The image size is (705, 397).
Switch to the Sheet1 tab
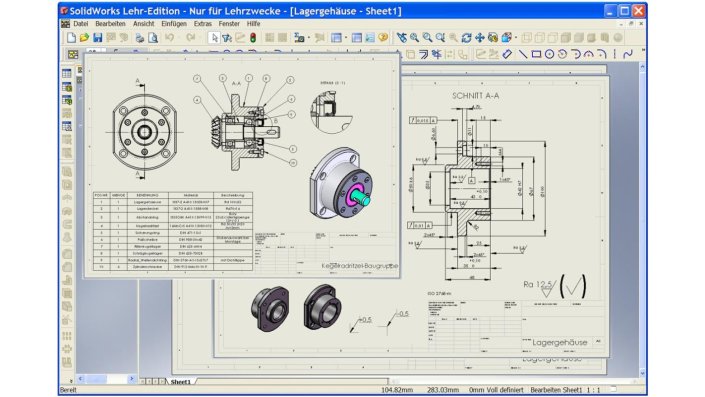(180, 382)
